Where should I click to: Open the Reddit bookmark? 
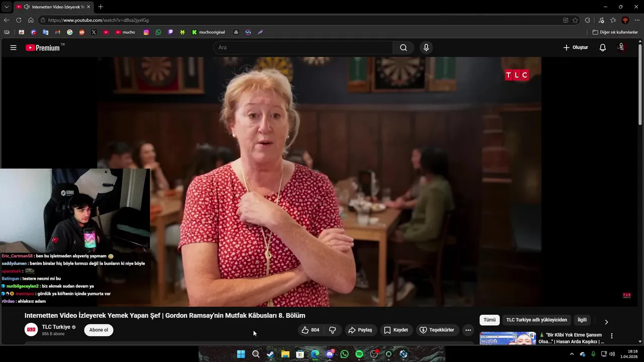[82, 32]
